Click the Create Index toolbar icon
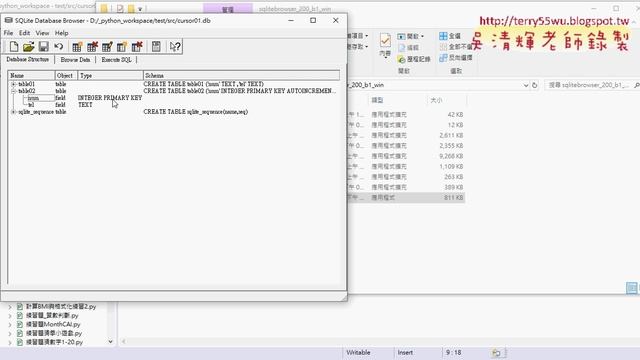640x360 pixels. click(x=122, y=47)
